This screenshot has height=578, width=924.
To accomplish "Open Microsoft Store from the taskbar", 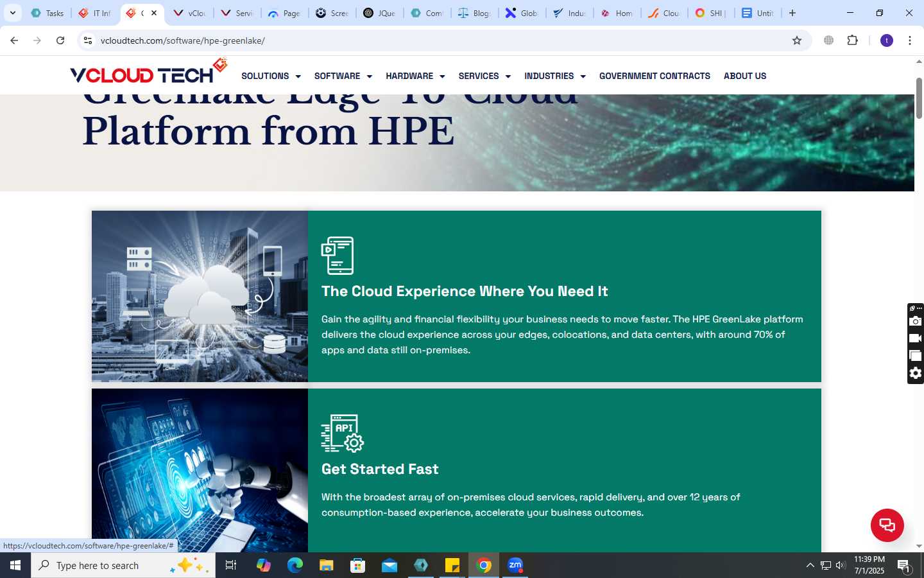I will tap(357, 565).
